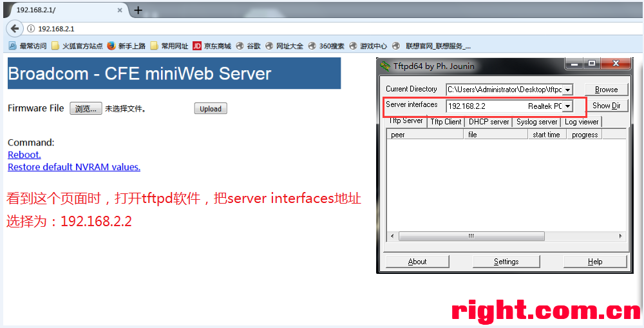Open 联想官网_联想服务 bookmark
Image resolution: width=644 pixels, height=328 pixels.
[432, 46]
